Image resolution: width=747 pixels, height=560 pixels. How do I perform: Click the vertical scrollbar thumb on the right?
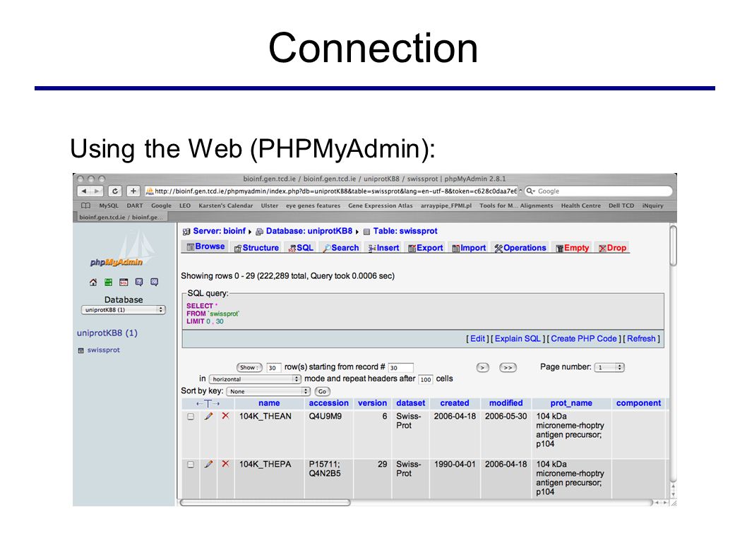point(673,246)
